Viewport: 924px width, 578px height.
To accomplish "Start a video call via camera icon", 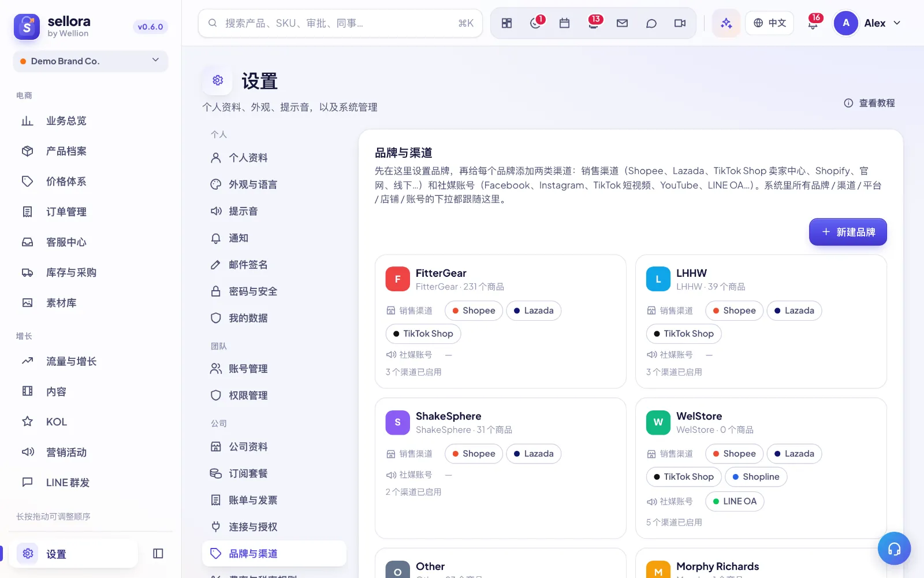I will [x=680, y=23].
